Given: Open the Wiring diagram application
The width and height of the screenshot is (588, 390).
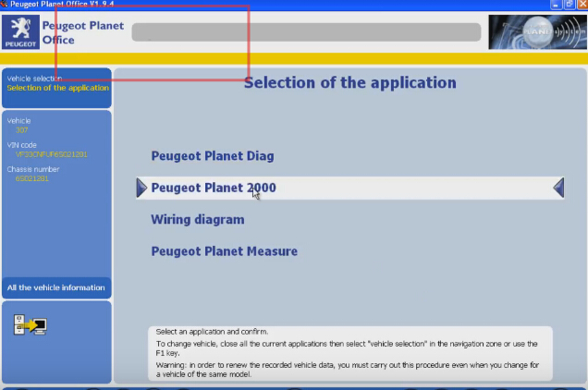Looking at the screenshot, I should coord(198,219).
